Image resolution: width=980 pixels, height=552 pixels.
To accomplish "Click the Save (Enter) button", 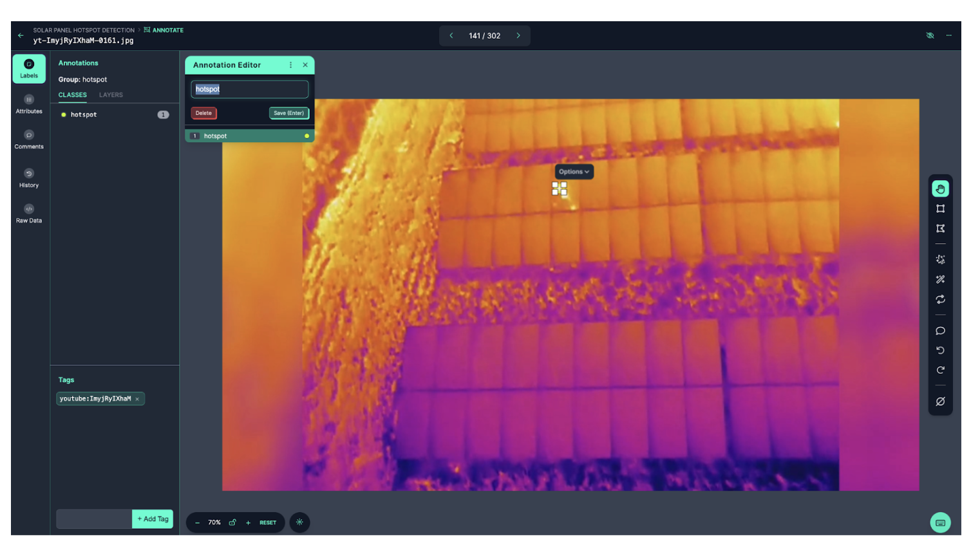I will pyautogui.click(x=288, y=113).
